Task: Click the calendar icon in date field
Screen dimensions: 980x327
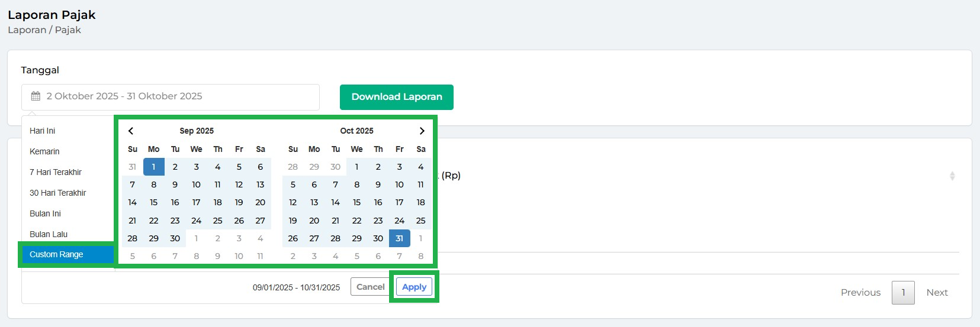Action: tap(36, 96)
